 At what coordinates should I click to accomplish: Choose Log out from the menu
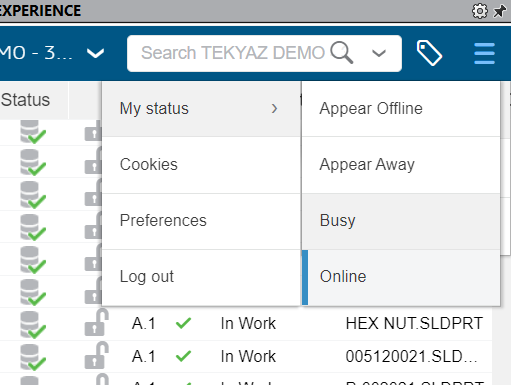[x=201, y=277]
